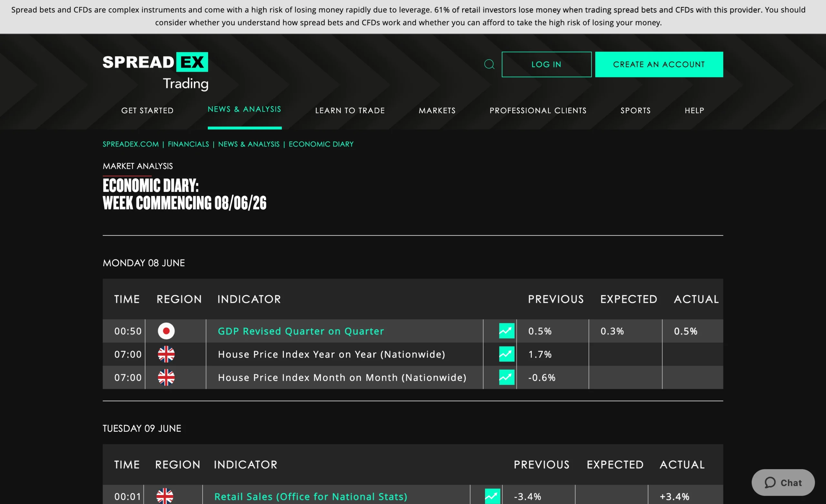Follow the NEWS & ANALYSIS breadcrumb link
This screenshot has height=504, width=826.
(249, 144)
